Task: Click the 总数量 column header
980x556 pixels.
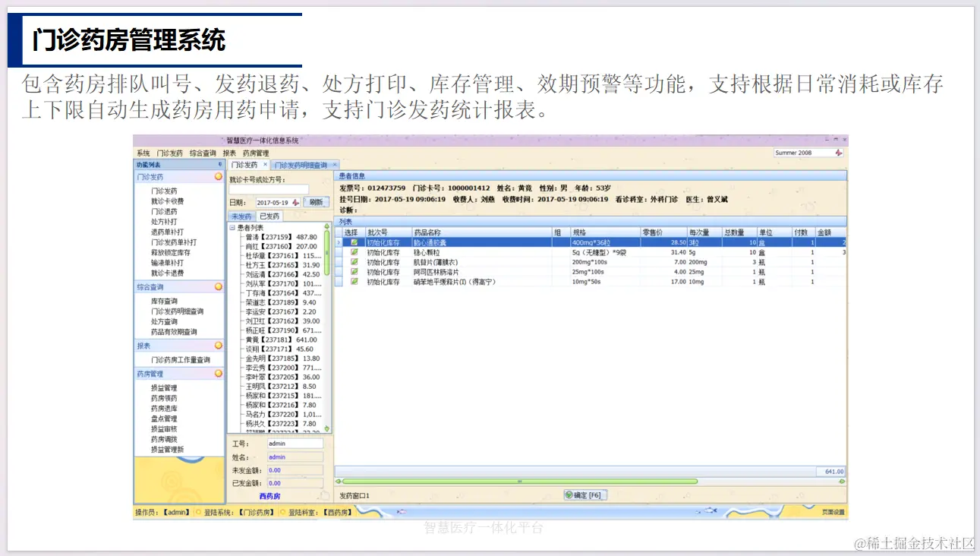Action: click(x=739, y=232)
